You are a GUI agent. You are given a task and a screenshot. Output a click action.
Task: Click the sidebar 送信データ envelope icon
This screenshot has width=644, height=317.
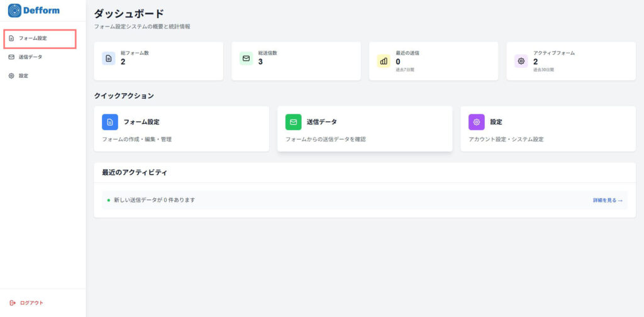pyautogui.click(x=11, y=57)
